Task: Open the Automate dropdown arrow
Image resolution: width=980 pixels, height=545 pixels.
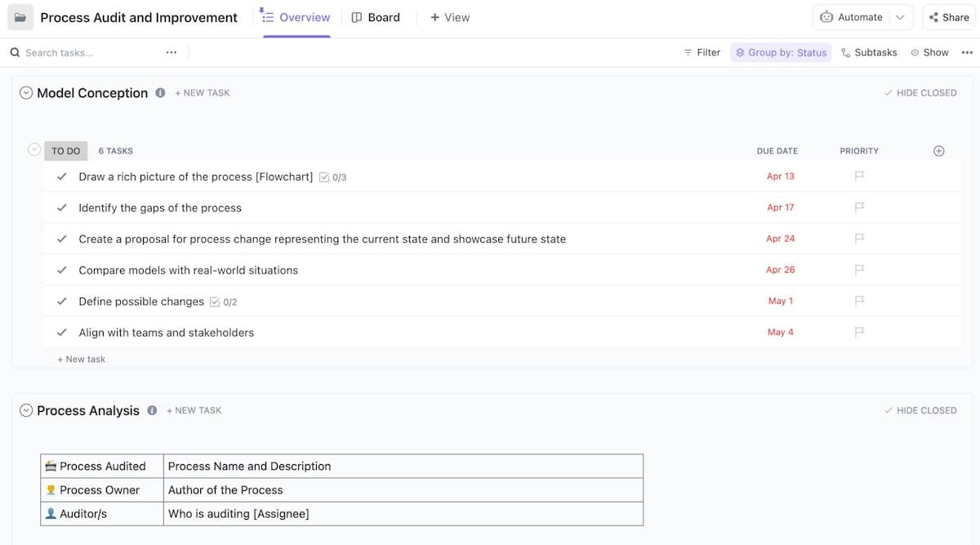Action: (x=900, y=17)
